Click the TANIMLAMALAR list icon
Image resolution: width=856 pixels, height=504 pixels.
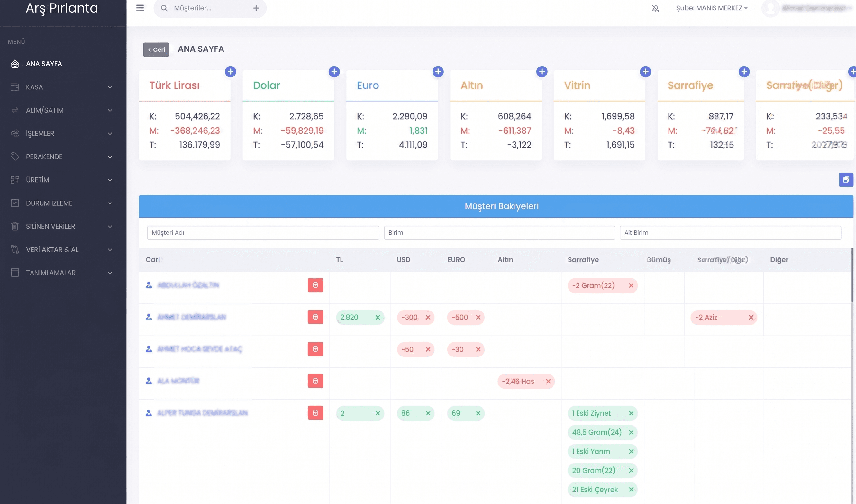(14, 273)
